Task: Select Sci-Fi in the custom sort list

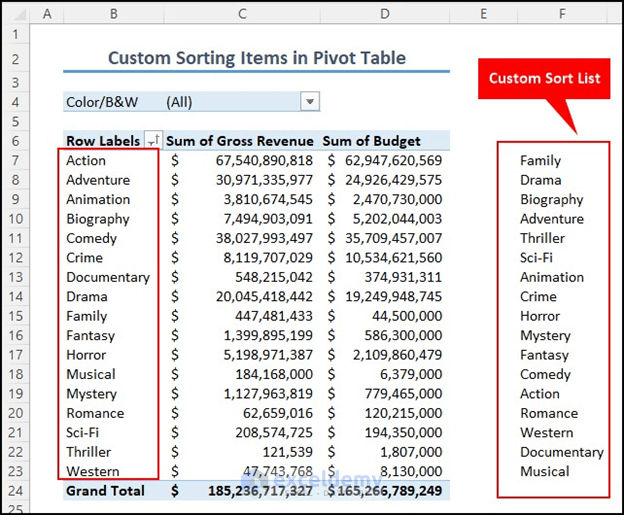Action: pyautogui.click(x=537, y=258)
